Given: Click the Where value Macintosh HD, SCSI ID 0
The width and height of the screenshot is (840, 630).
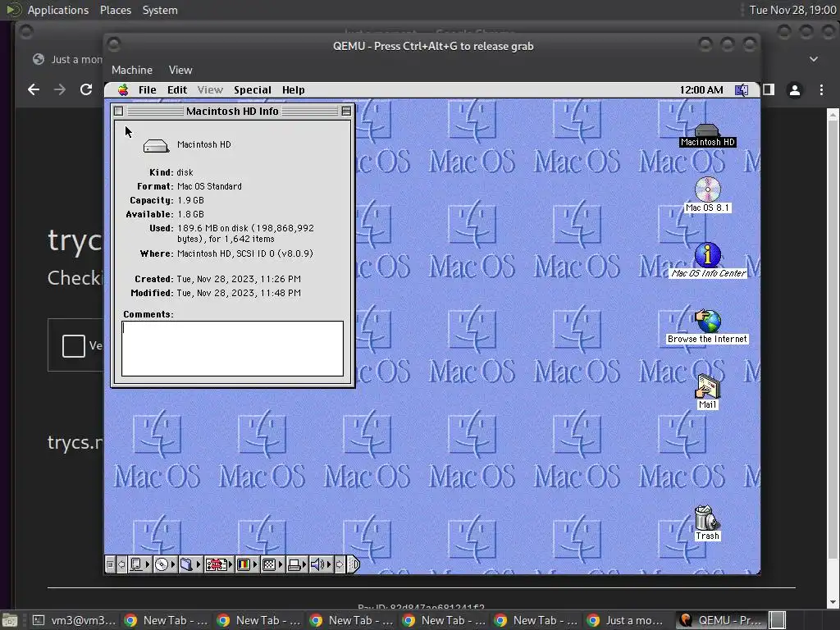Looking at the screenshot, I should pyautogui.click(x=244, y=254).
